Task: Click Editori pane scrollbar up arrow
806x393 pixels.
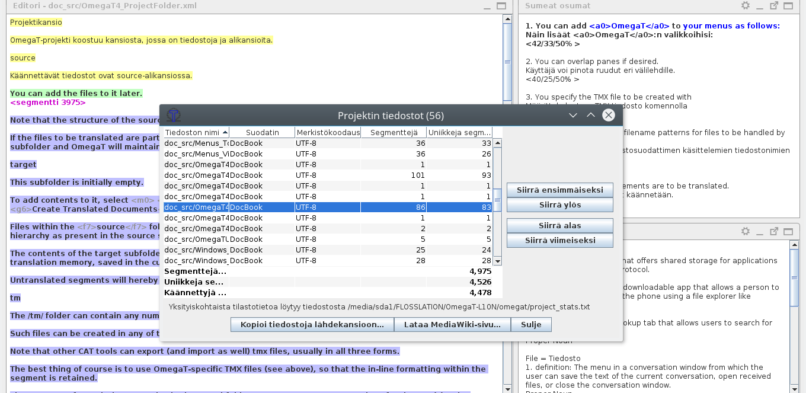Action: point(507,20)
